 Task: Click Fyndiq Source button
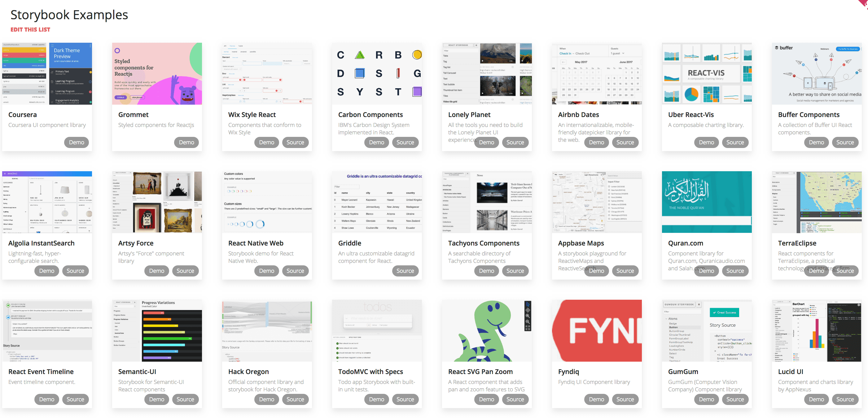click(x=625, y=399)
